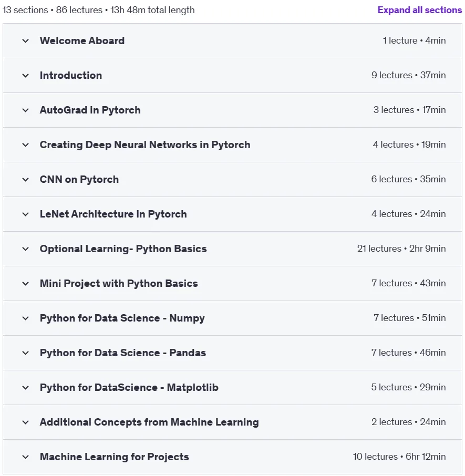The width and height of the screenshot is (465, 476).
Task: Click the chevron beside AutoGrad in Pytorch
Action: [x=26, y=110]
